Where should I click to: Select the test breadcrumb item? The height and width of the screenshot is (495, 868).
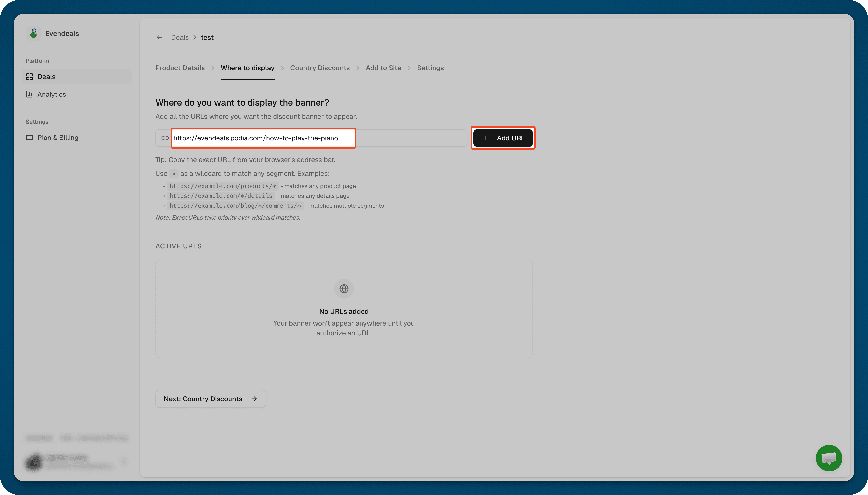point(207,37)
